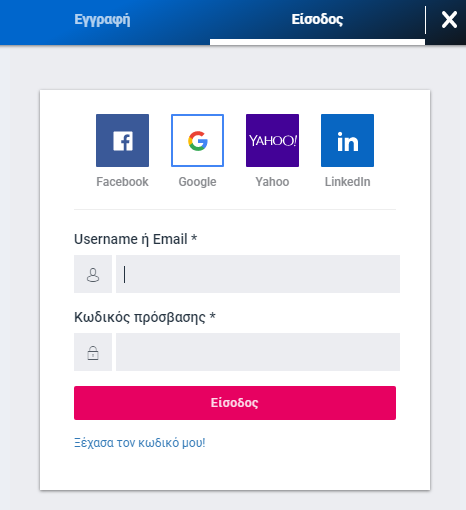
Task: Click the Facebook text label
Action: (x=122, y=182)
